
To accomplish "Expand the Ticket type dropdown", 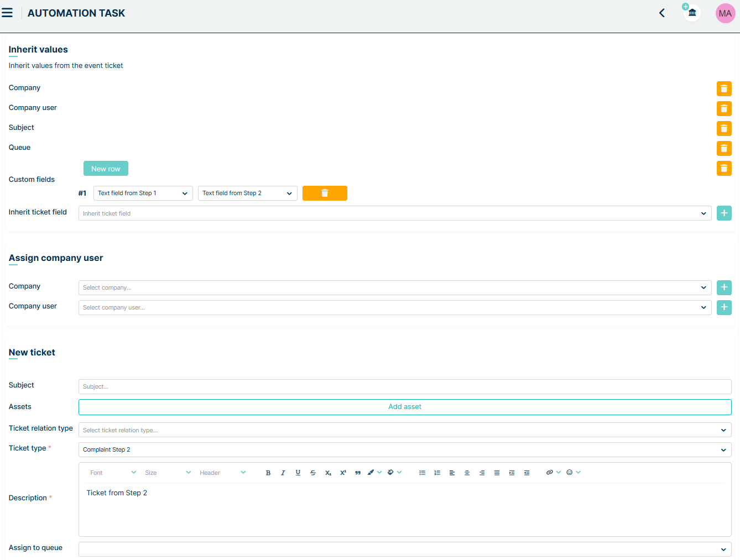I will pyautogui.click(x=404, y=449).
